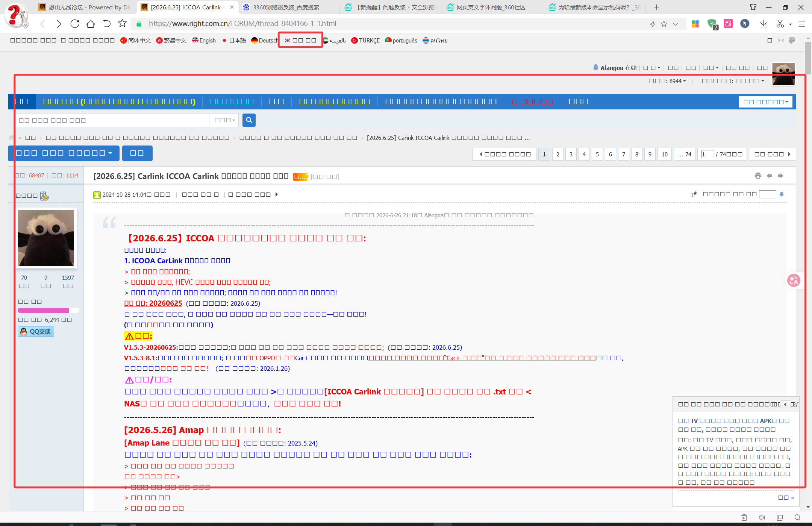812x526 pixels.
Task: Switch to the 为啥最新版本会显示乱码呢 tab
Action: coord(594,7)
